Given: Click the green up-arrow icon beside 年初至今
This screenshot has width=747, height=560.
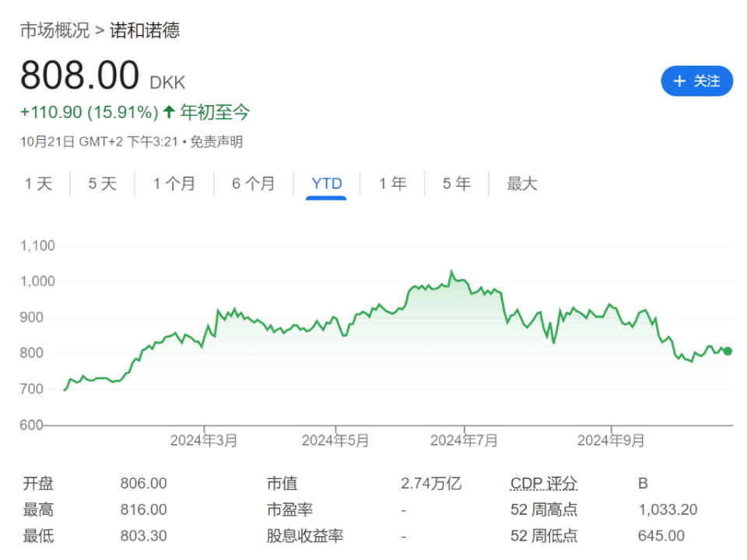Looking at the screenshot, I should 169,112.
